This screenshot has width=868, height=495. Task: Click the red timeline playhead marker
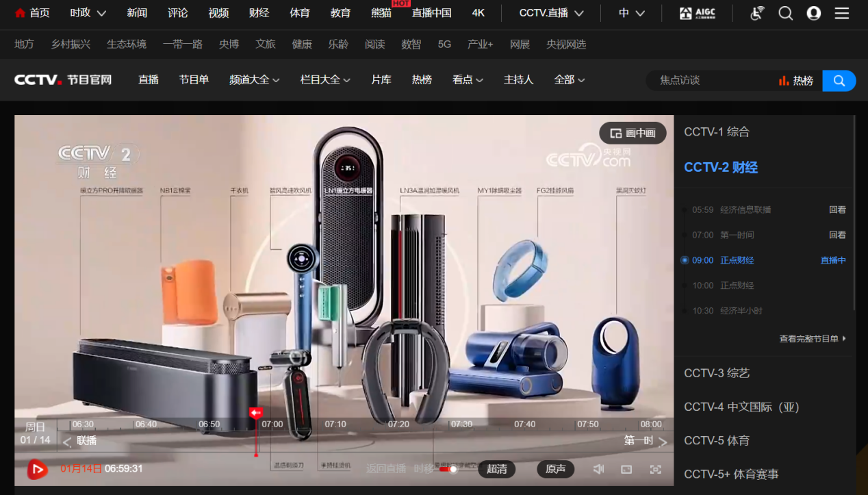[256, 413]
